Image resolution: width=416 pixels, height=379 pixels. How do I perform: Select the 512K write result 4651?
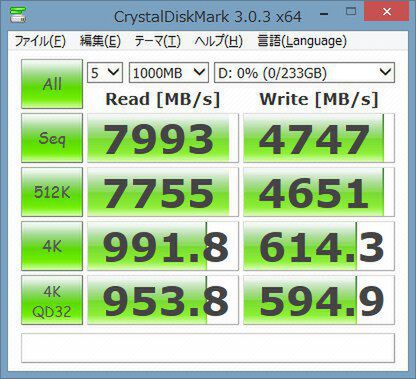click(x=319, y=192)
